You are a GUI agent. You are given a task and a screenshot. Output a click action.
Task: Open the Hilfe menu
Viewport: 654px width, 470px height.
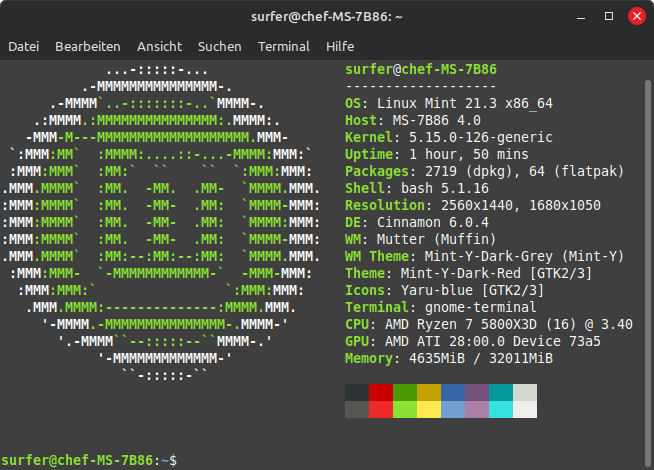340,46
